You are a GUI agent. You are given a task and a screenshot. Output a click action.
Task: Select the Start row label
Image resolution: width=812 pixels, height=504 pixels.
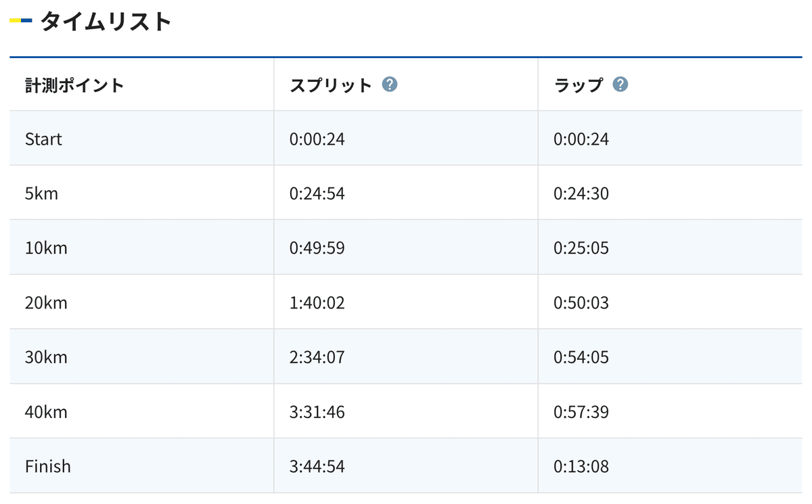[43, 139]
